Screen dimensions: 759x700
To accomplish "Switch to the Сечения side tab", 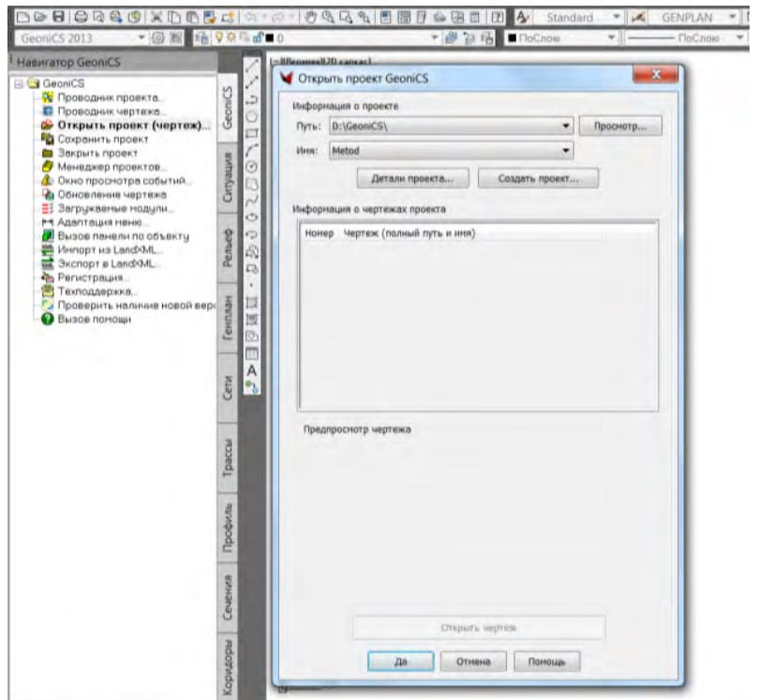I will (228, 597).
